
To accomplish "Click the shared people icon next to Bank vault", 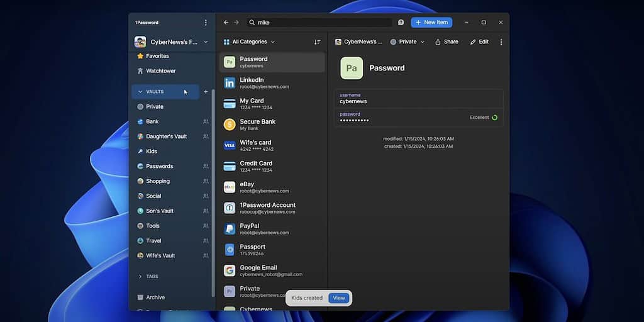I will tap(206, 121).
